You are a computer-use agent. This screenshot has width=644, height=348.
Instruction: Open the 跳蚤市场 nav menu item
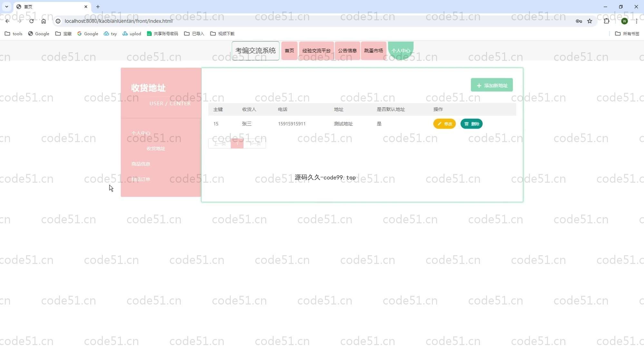click(x=374, y=51)
